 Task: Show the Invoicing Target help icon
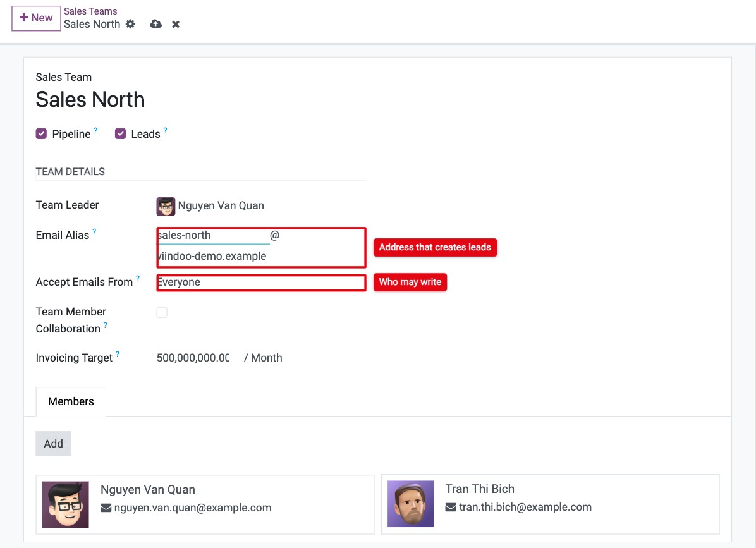(x=117, y=354)
